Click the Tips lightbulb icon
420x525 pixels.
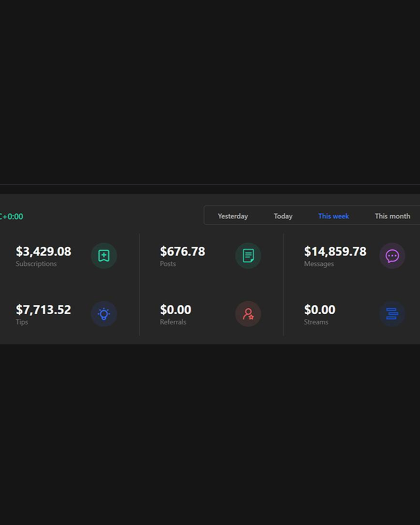coord(104,314)
